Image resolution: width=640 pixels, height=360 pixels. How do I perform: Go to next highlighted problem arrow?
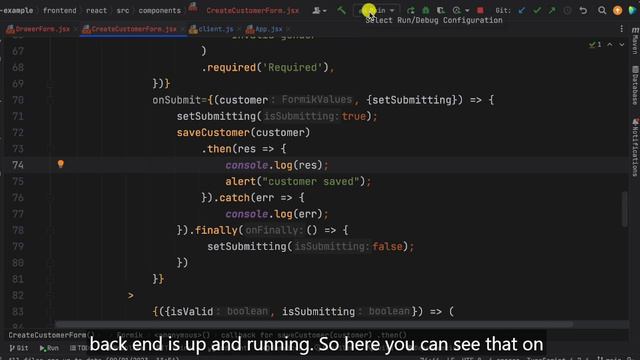pyautogui.click(x=622, y=44)
